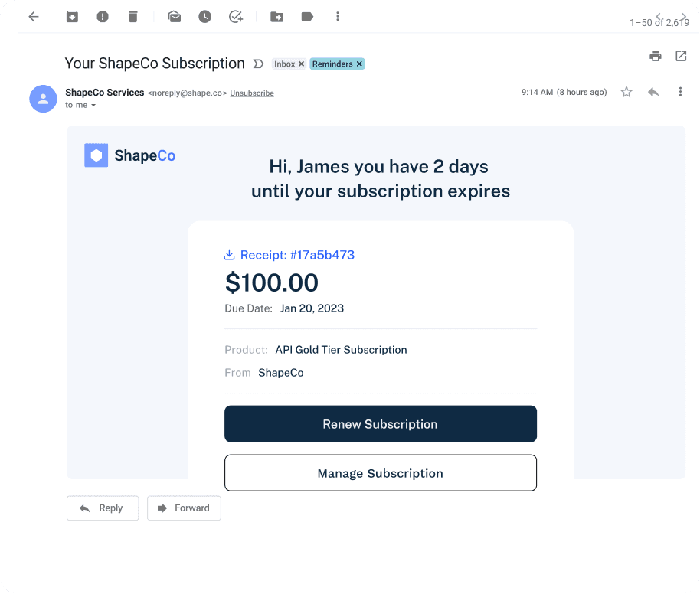Toggle the importance marker next to the subject

259,64
